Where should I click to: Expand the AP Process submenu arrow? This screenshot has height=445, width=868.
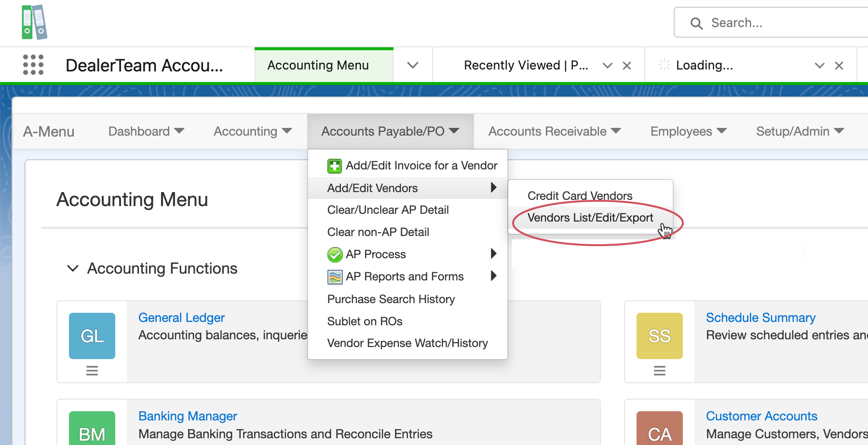point(493,253)
